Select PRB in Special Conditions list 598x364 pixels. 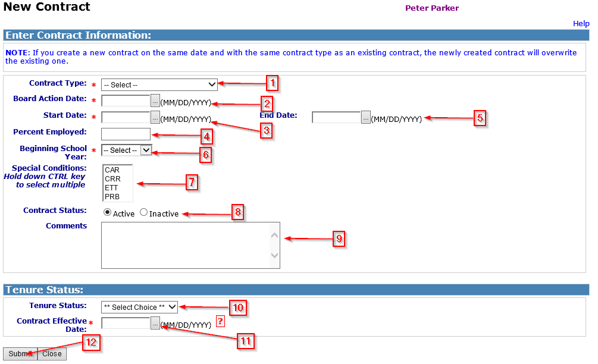[112, 197]
